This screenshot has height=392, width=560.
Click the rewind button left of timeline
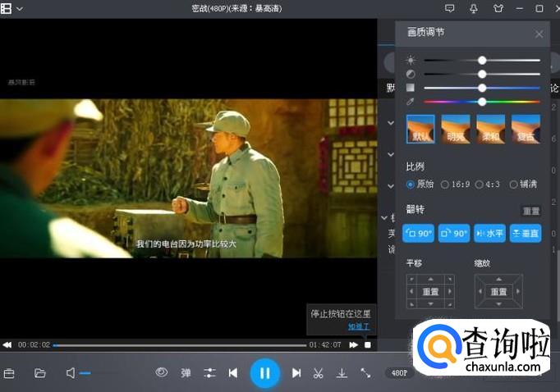tap(7, 345)
